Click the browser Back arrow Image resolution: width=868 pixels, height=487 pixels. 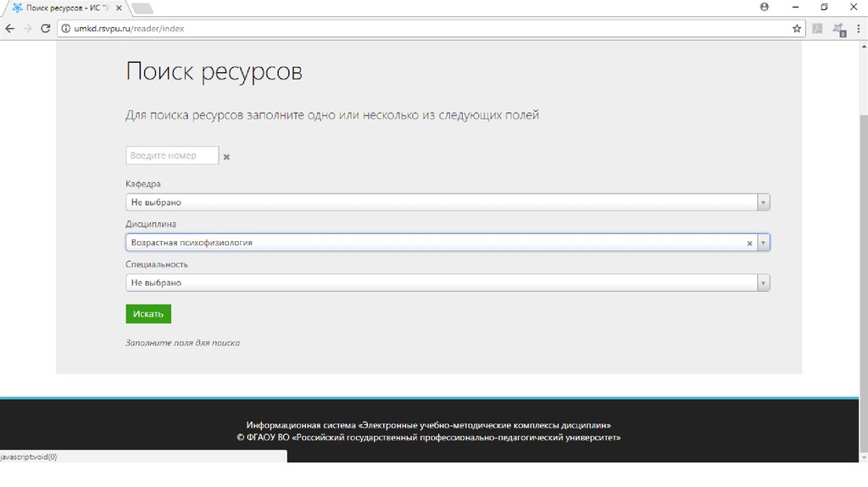click(9, 28)
